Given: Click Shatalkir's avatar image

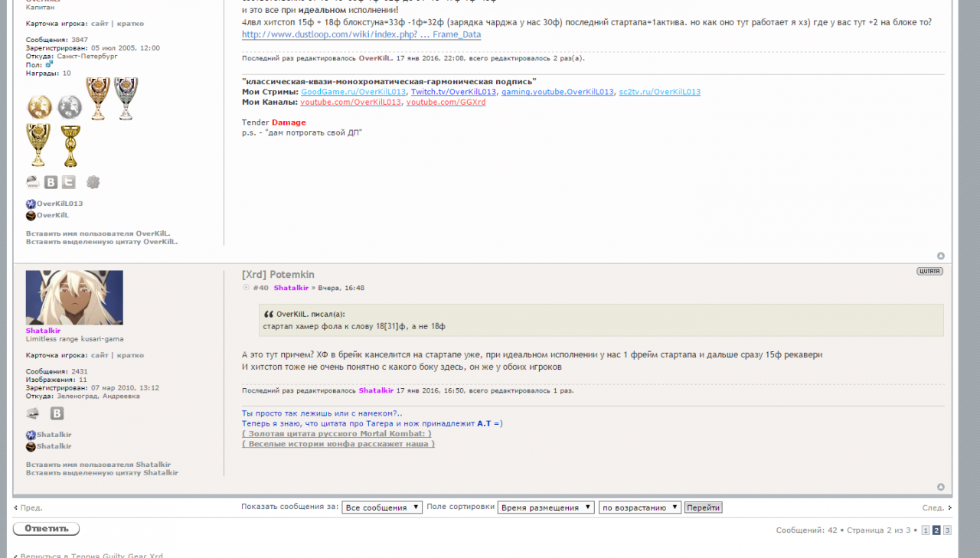Looking at the screenshot, I should click(74, 298).
